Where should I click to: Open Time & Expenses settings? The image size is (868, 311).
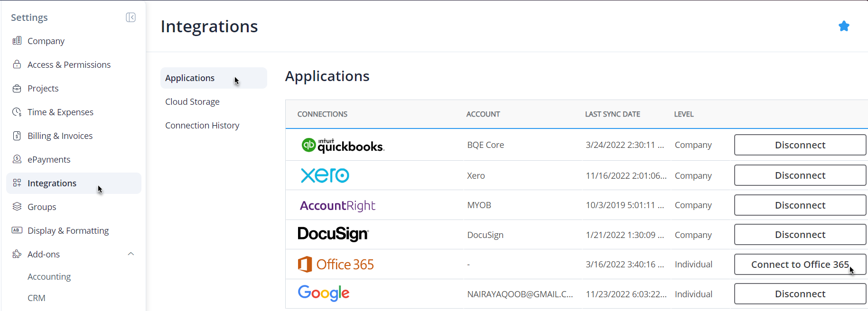60,112
